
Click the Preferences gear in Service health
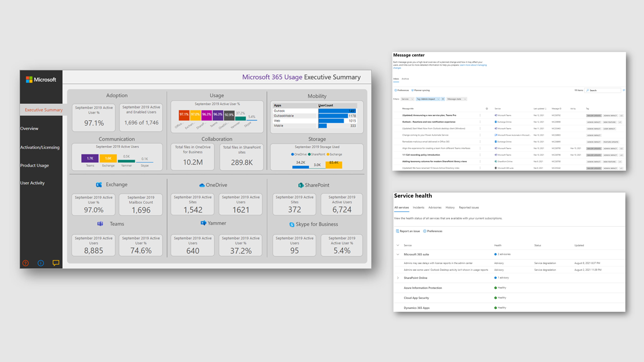tap(424, 231)
